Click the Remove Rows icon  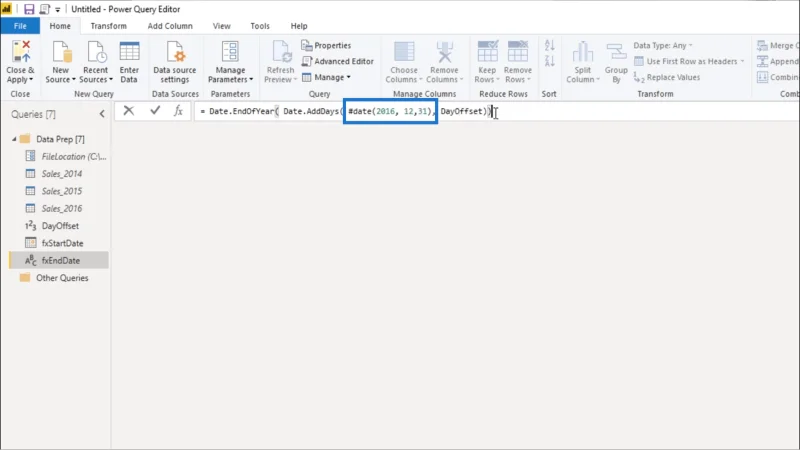coord(518,52)
